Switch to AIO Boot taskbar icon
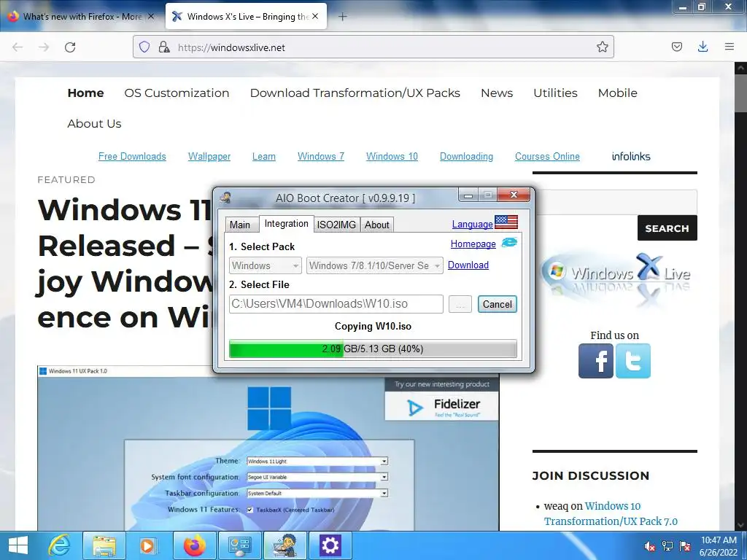This screenshot has height=560, width=747. coord(285,545)
